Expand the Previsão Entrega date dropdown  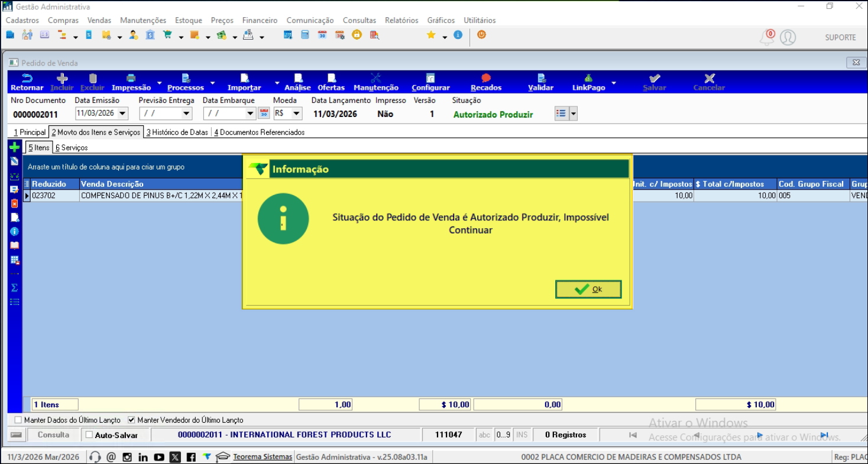(x=186, y=113)
